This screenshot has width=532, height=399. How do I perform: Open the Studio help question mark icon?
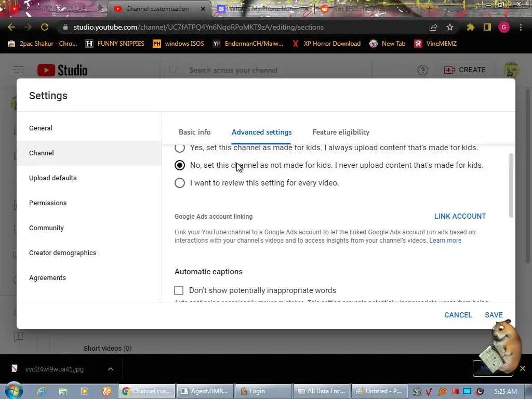coord(423,70)
